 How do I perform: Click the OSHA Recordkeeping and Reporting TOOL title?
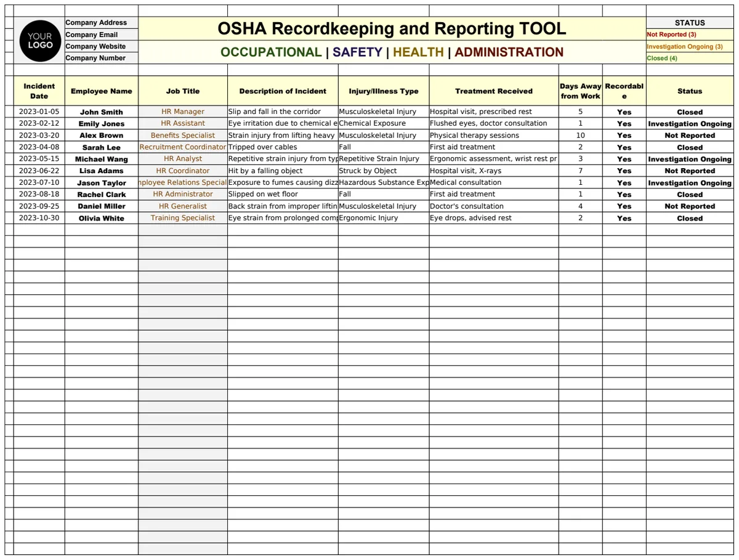point(392,29)
